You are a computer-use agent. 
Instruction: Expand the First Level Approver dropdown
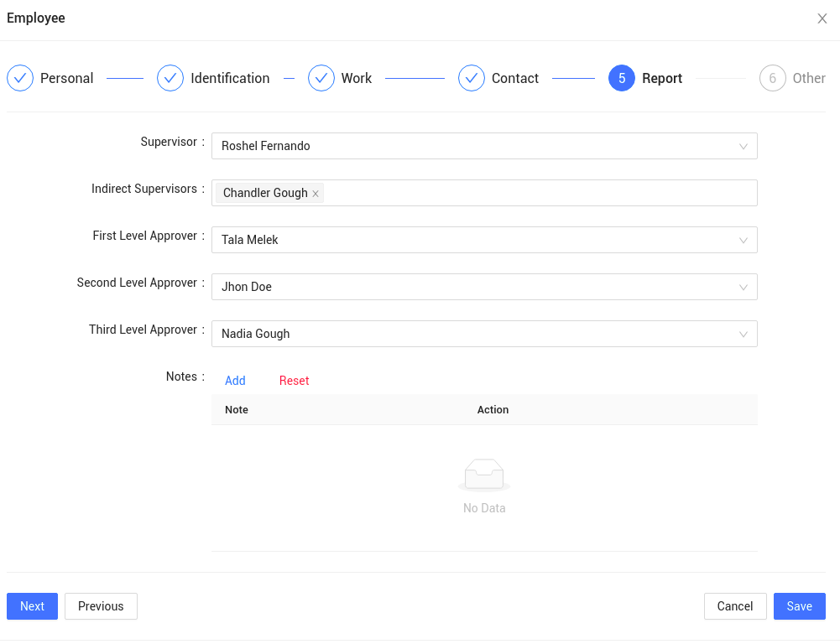coord(484,240)
